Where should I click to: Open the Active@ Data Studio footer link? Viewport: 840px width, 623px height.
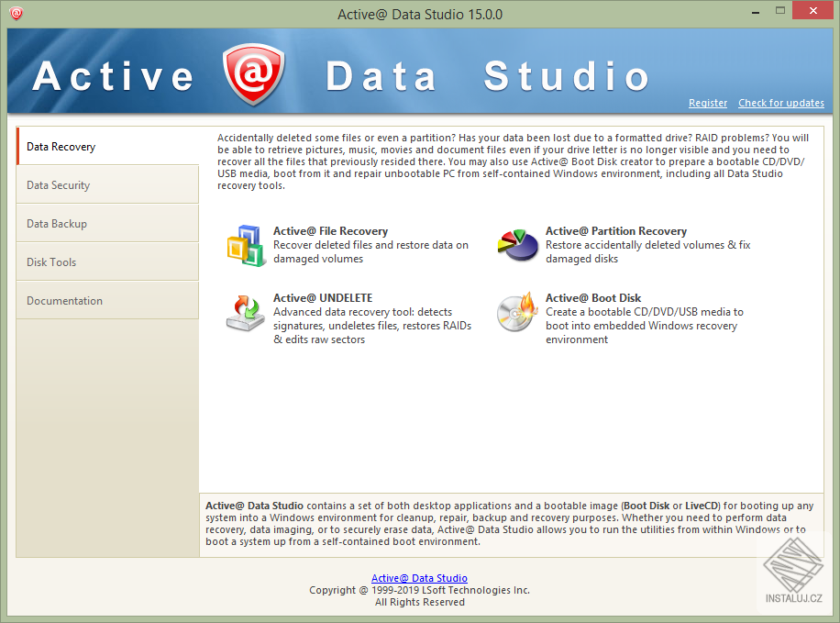click(x=419, y=578)
